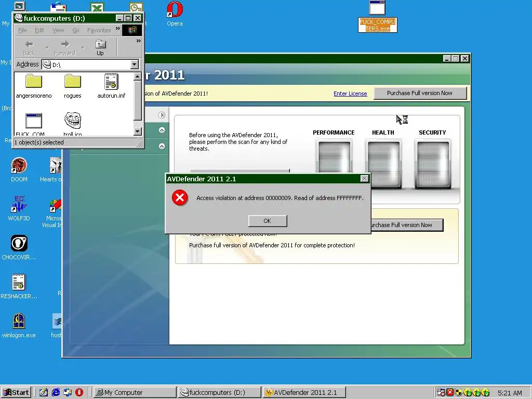Click the scroll up arrow in D: window
This screenshot has height=399, width=532.
pos(137,77)
